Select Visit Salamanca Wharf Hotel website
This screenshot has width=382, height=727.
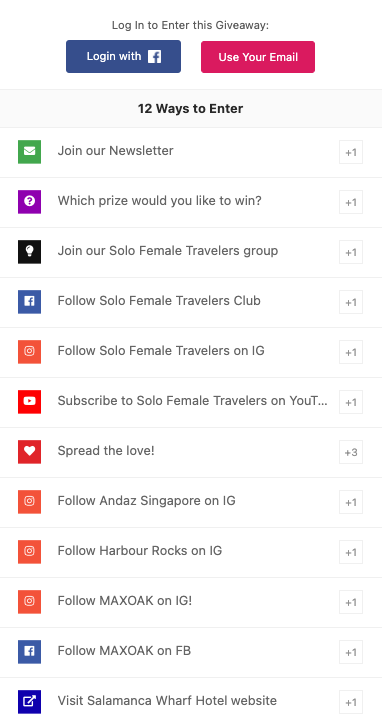[191, 702]
